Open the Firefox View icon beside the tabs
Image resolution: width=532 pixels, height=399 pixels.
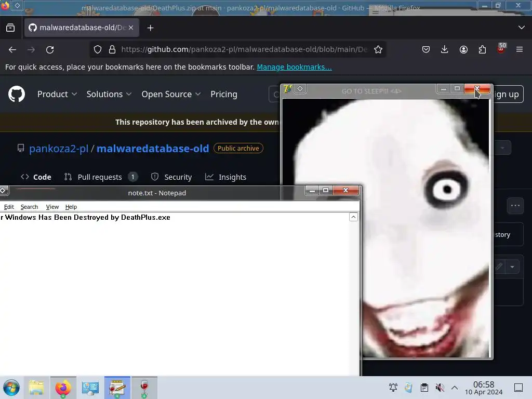[10, 28]
